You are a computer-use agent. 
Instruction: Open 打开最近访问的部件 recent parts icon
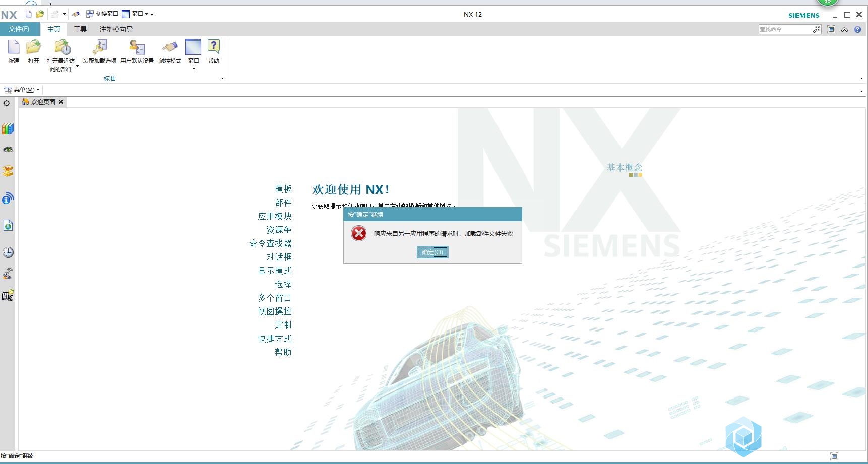pyautogui.click(x=63, y=48)
